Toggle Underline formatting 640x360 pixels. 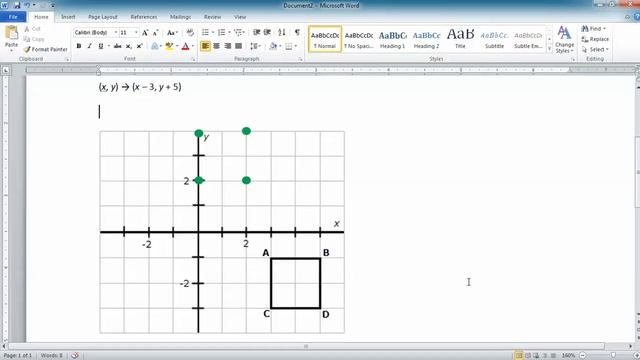(x=100, y=46)
